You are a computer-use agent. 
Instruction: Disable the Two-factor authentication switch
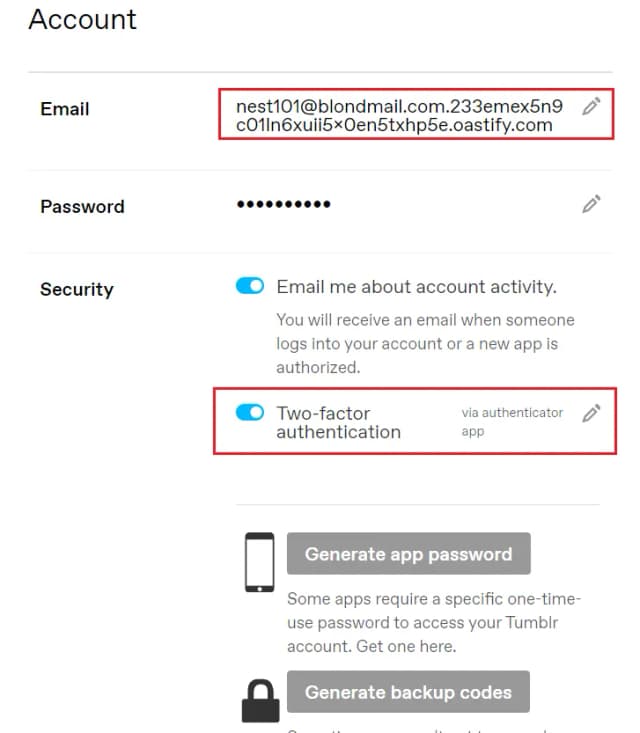tap(250, 412)
